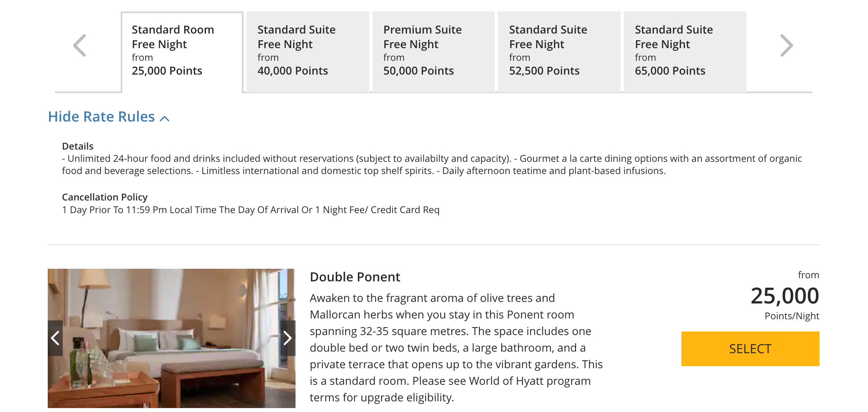Collapse rate rules using the chevron icon
868x412 pixels.
pos(165,118)
